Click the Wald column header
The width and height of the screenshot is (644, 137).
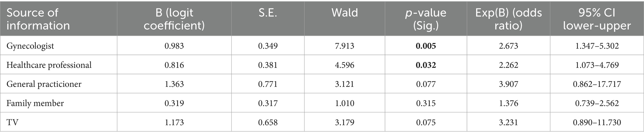(x=344, y=13)
